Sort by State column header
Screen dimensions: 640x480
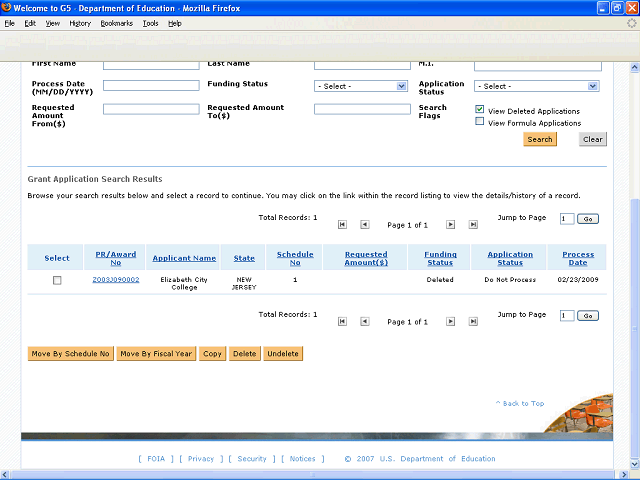244,258
